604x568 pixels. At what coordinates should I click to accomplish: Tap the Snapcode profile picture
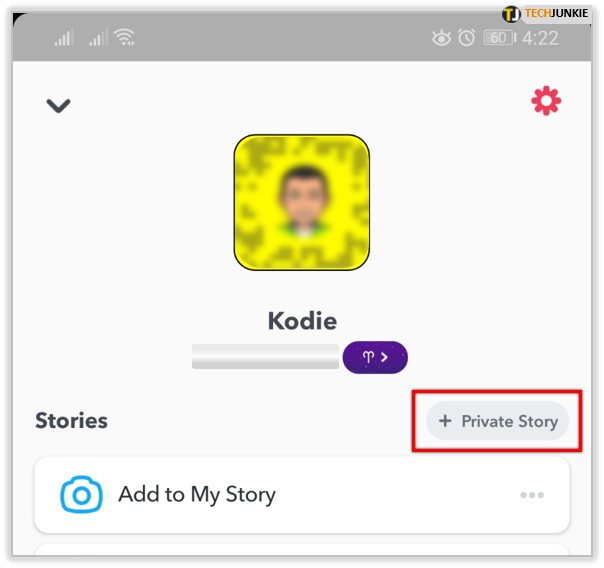click(302, 202)
